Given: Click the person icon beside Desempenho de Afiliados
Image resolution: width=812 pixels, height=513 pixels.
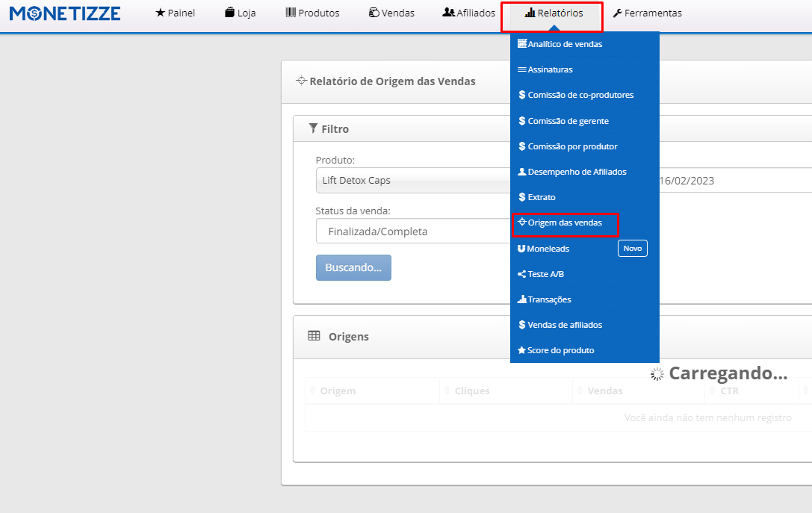Looking at the screenshot, I should 522,172.
